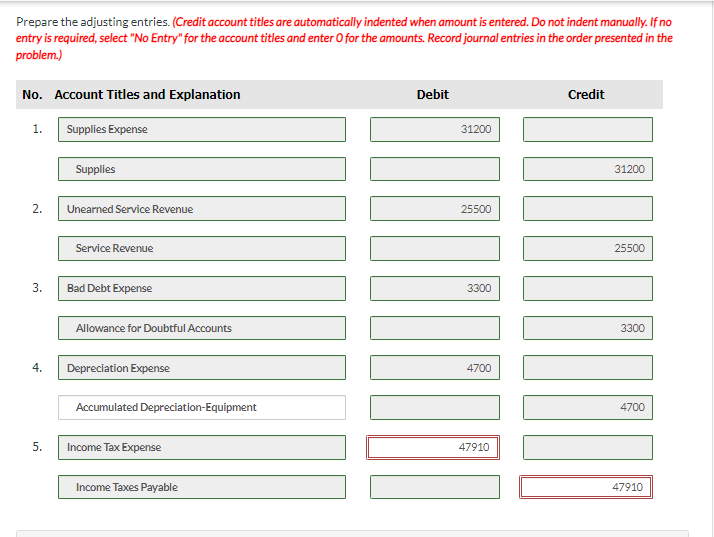Image resolution: width=714 pixels, height=537 pixels.
Task: Click entry number 5. label
Action: point(37,447)
